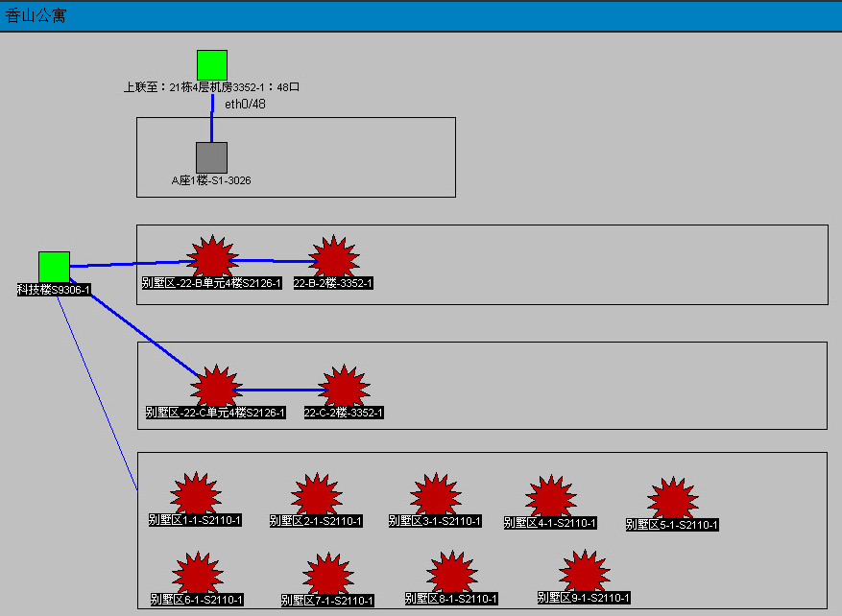The width and height of the screenshot is (842, 616).
Task: Select the 别墅区-22-C单元4楼S2126-1 alarm node
Action: click(x=214, y=387)
